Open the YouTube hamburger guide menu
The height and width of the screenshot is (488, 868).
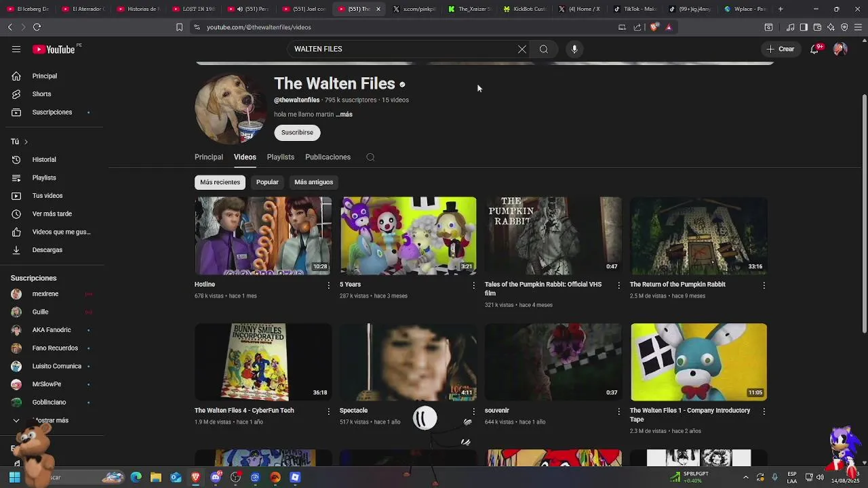pos(16,49)
